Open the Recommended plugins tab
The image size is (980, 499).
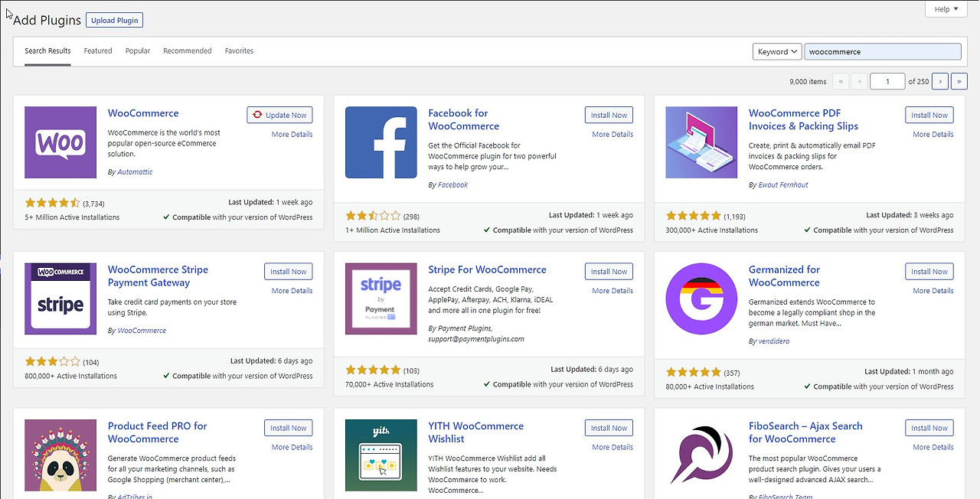pyautogui.click(x=188, y=51)
